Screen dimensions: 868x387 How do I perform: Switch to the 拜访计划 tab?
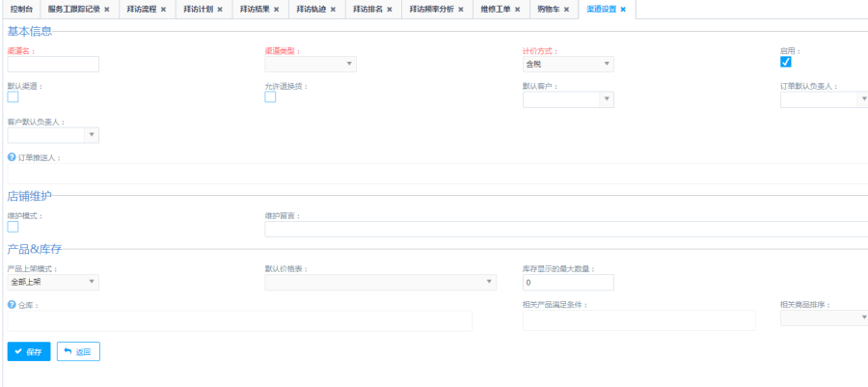(x=198, y=10)
